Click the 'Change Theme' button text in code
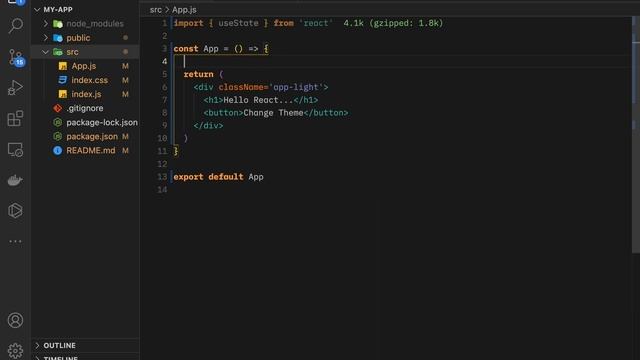The height and width of the screenshot is (360, 640). (x=273, y=113)
